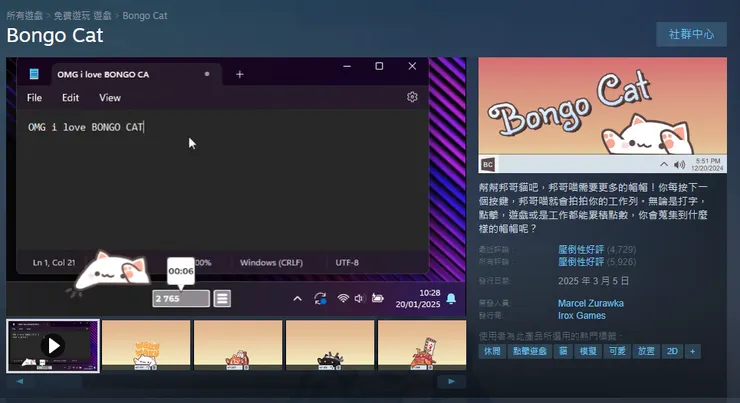The width and height of the screenshot is (740, 403).
Task: Click the Notepad app icon
Action: coord(34,74)
